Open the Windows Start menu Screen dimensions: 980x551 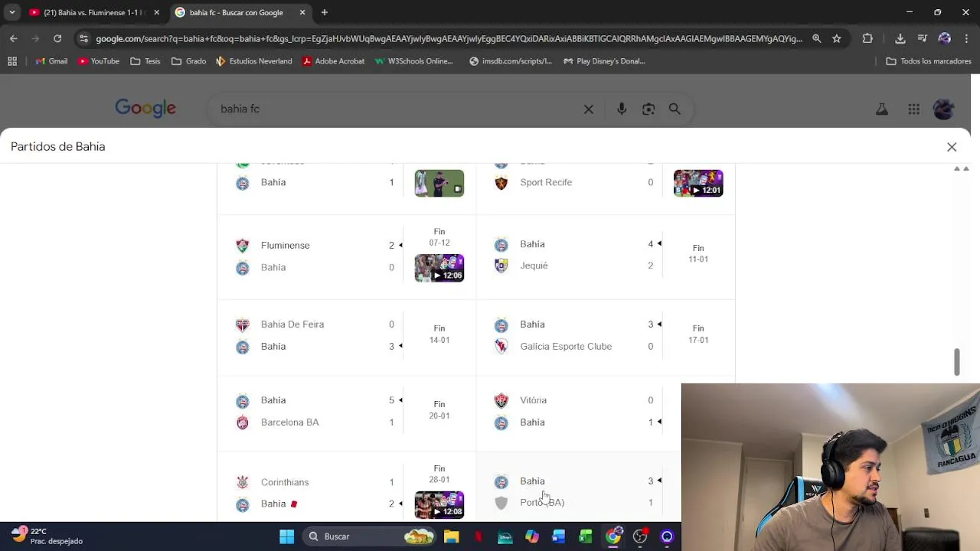[x=286, y=536]
